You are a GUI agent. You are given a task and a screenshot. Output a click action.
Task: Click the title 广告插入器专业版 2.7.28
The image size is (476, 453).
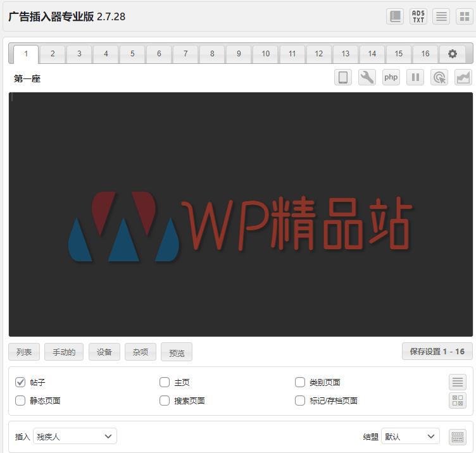[67, 16]
